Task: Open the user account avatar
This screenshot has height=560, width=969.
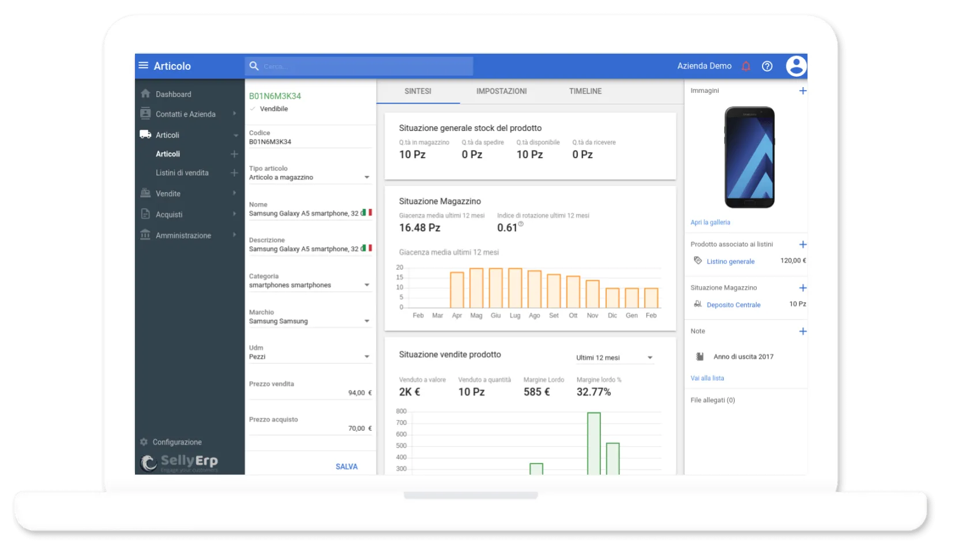Action: pyautogui.click(x=796, y=66)
